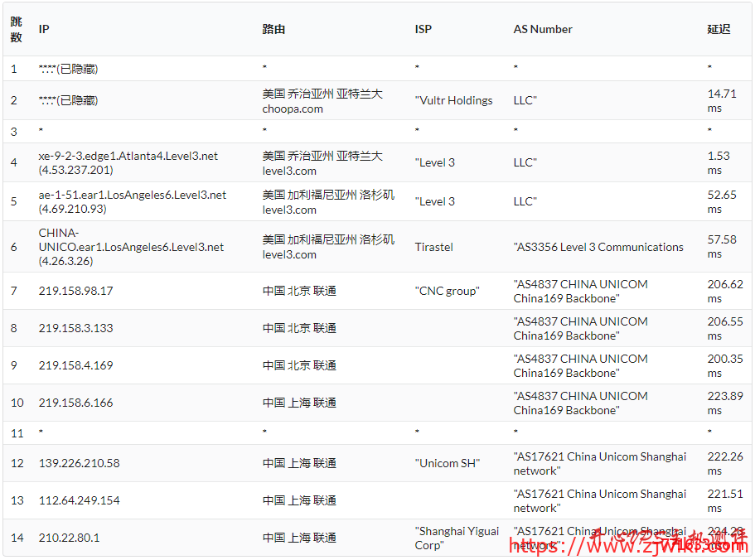Viewport: 755px width, 560px height.
Task: Click the 14.71 ms latency value
Action: pos(721,100)
